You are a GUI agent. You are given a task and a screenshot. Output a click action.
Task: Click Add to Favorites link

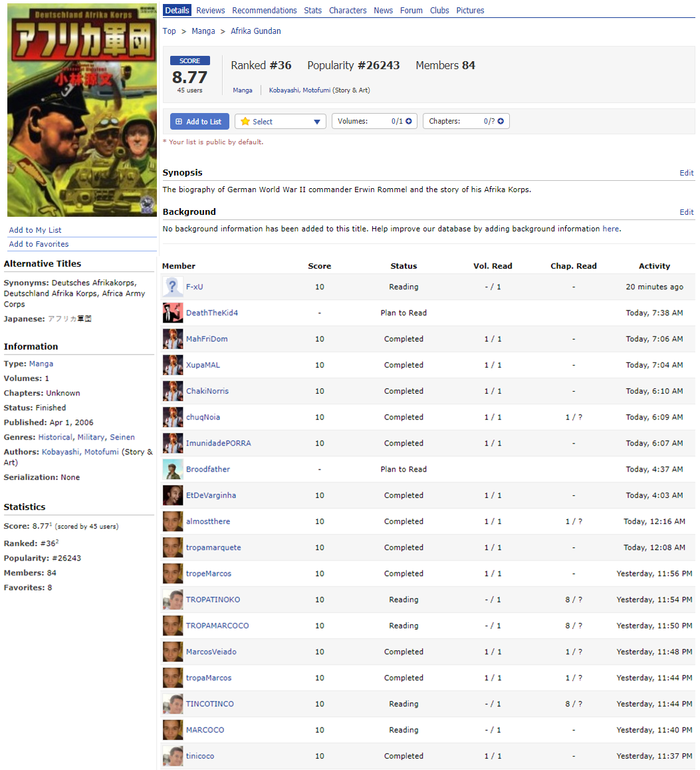coord(39,244)
